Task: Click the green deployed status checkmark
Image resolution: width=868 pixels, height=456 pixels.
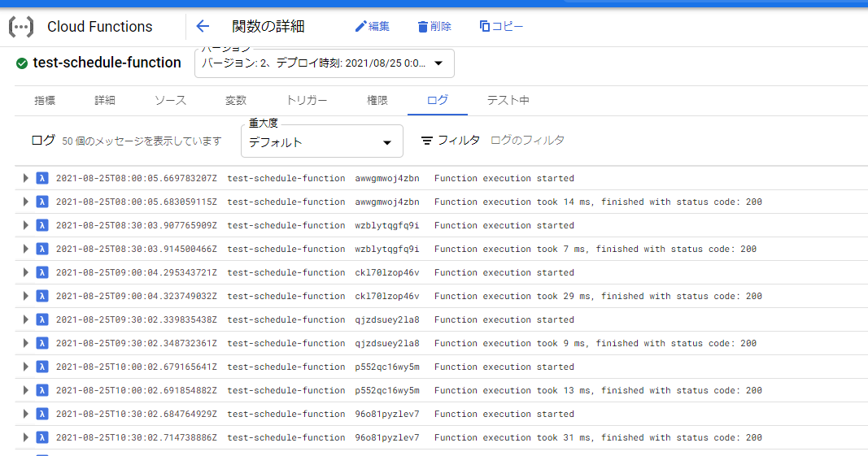Action: [x=22, y=63]
